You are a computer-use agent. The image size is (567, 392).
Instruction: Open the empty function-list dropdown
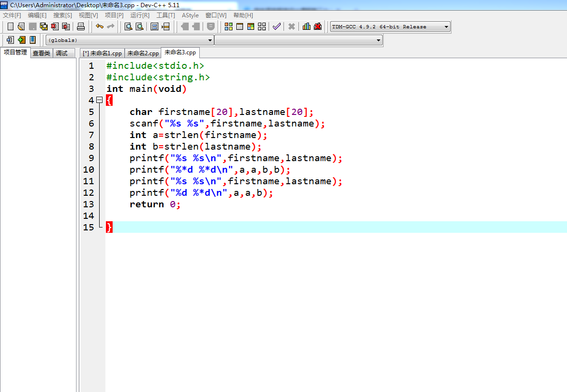[x=379, y=40]
